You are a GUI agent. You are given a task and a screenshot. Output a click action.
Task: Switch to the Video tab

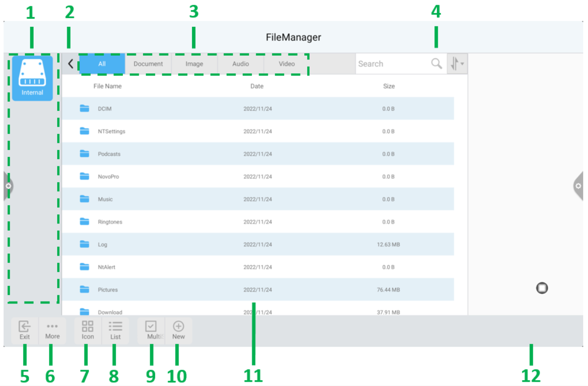pyautogui.click(x=287, y=64)
